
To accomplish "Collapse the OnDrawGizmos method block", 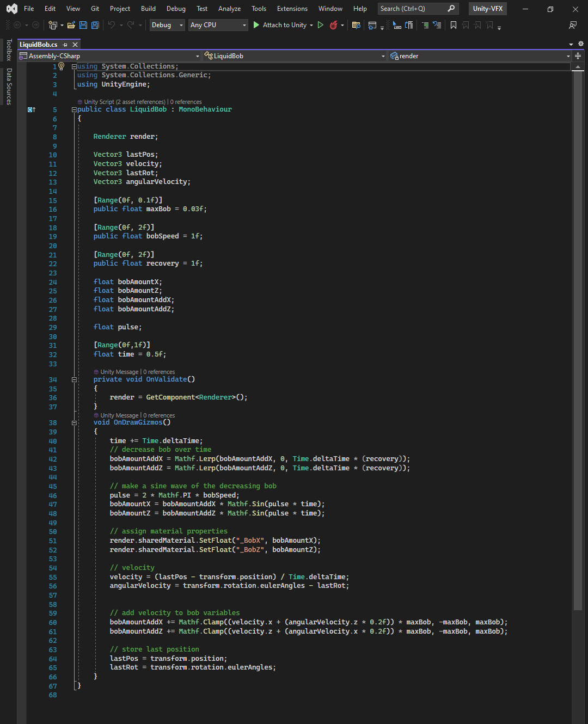I will (74, 422).
